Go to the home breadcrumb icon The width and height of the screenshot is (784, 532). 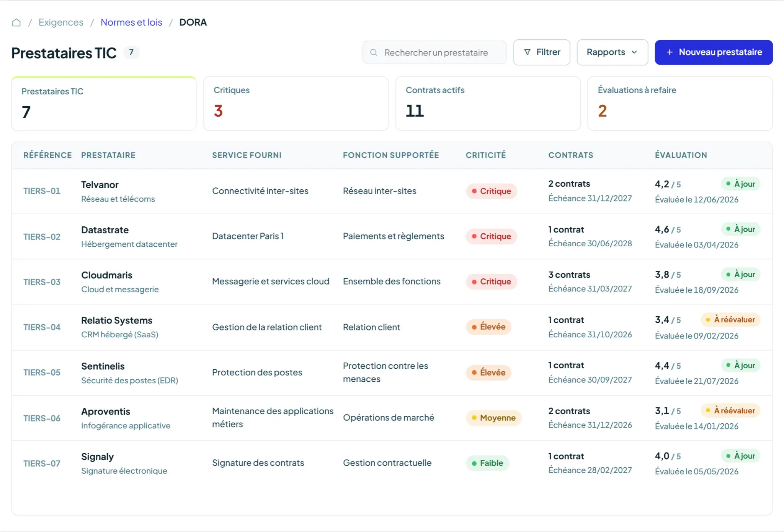16,23
